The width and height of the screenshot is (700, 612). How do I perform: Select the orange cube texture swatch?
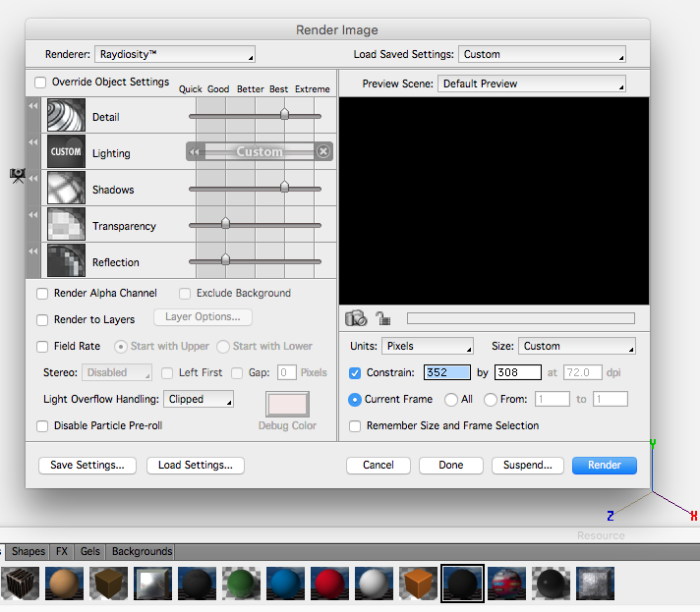418,584
